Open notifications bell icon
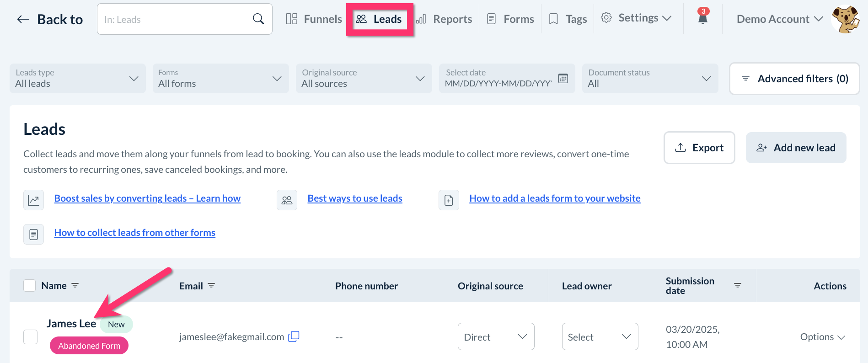The width and height of the screenshot is (868, 363). 703,18
